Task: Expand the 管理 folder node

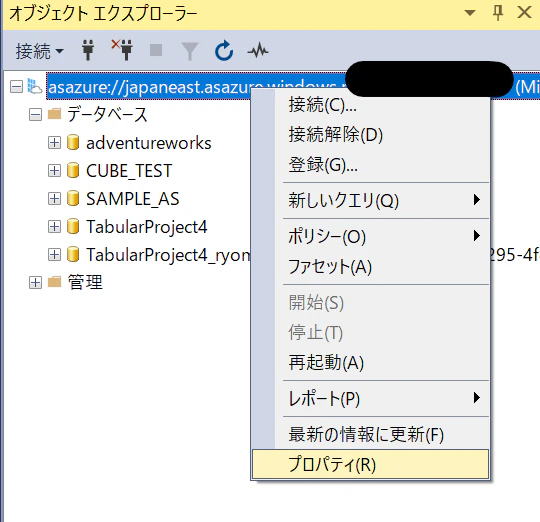Action: 35,282
